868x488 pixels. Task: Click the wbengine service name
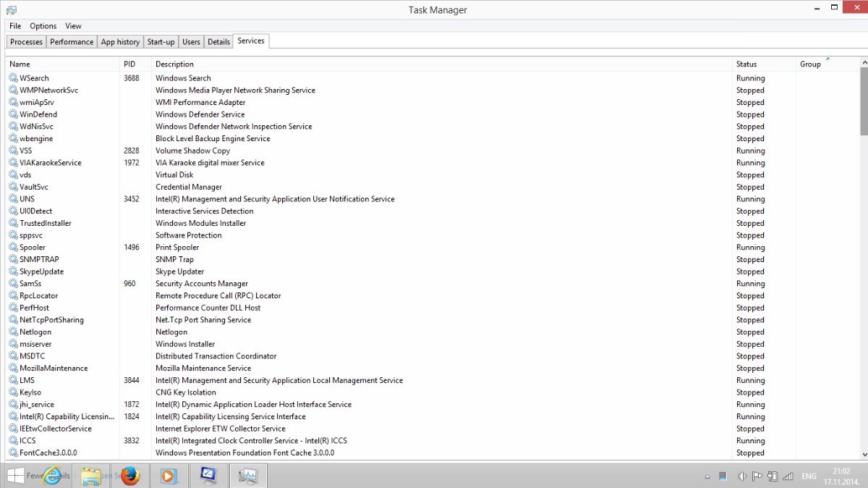pyautogui.click(x=36, y=139)
